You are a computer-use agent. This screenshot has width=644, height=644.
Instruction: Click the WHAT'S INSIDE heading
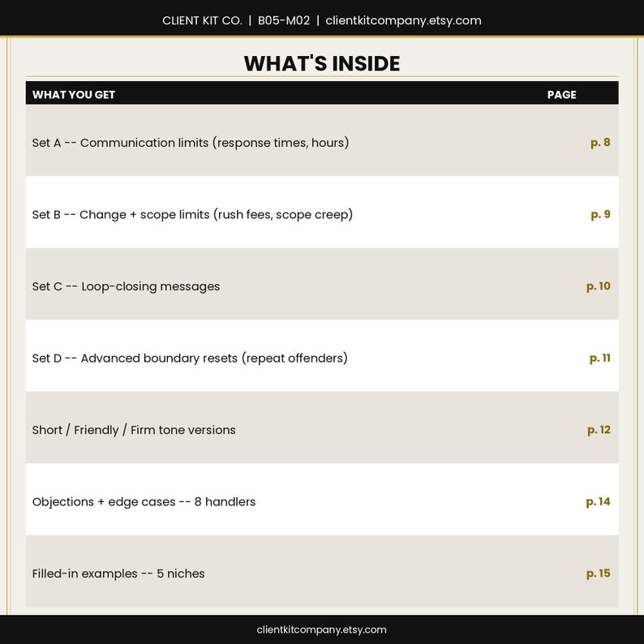321,63
